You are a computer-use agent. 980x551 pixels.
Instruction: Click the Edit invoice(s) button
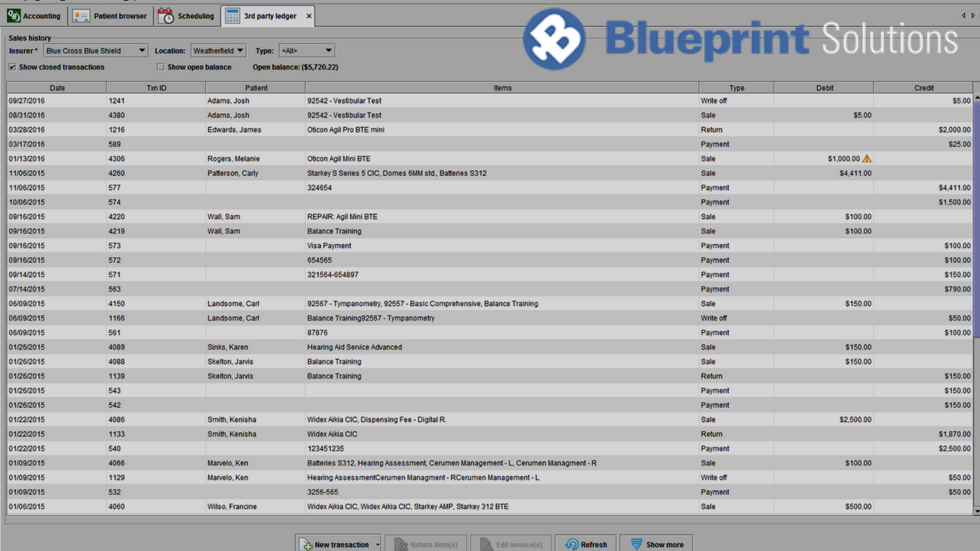tap(511, 544)
